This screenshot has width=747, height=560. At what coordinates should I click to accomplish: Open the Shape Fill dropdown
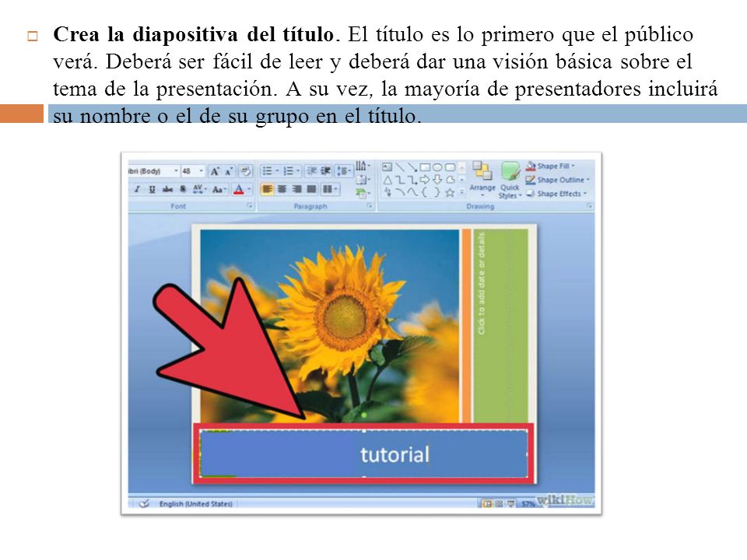pos(551,166)
